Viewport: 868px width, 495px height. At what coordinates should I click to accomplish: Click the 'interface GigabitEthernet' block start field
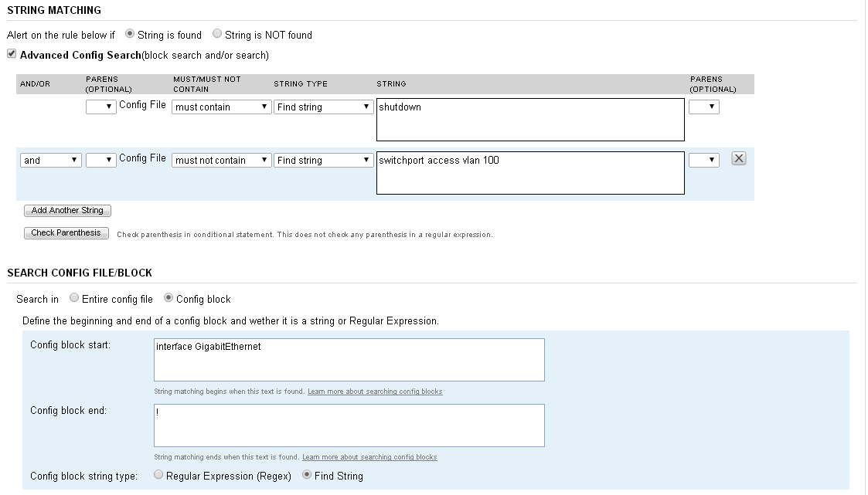point(349,360)
